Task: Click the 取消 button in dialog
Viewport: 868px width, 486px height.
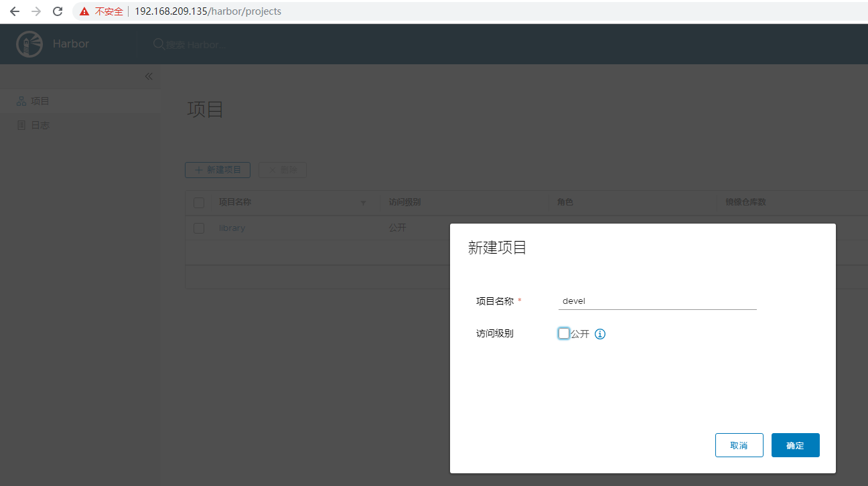Action: [739, 445]
